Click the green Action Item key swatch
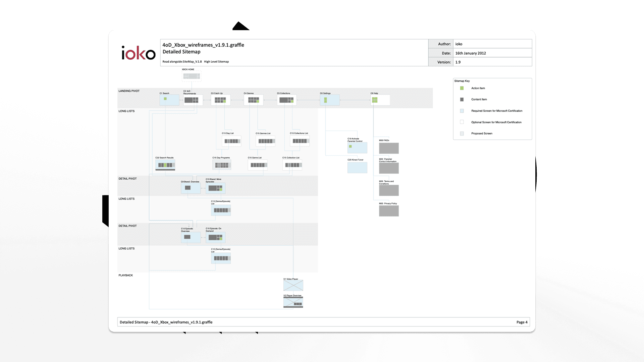The width and height of the screenshot is (644, 362). [462, 88]
